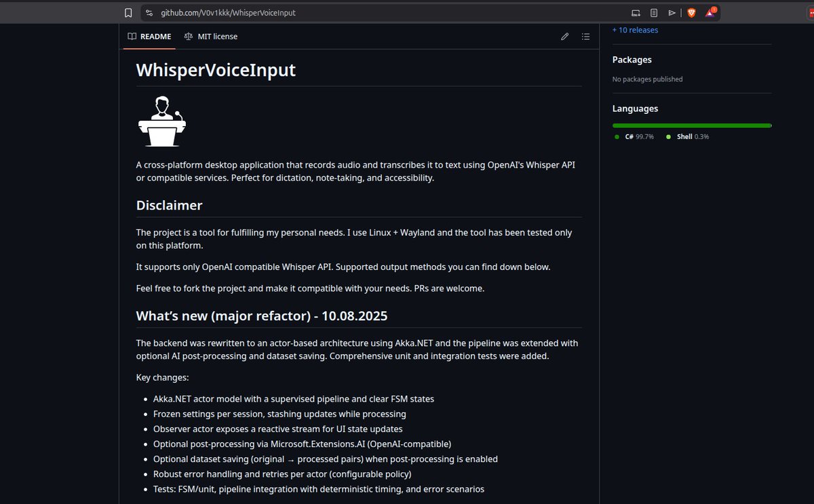The image size is (814, 504).
Task: Click the 'Frozen settings per session' bullet
Action: coord(279,414)
